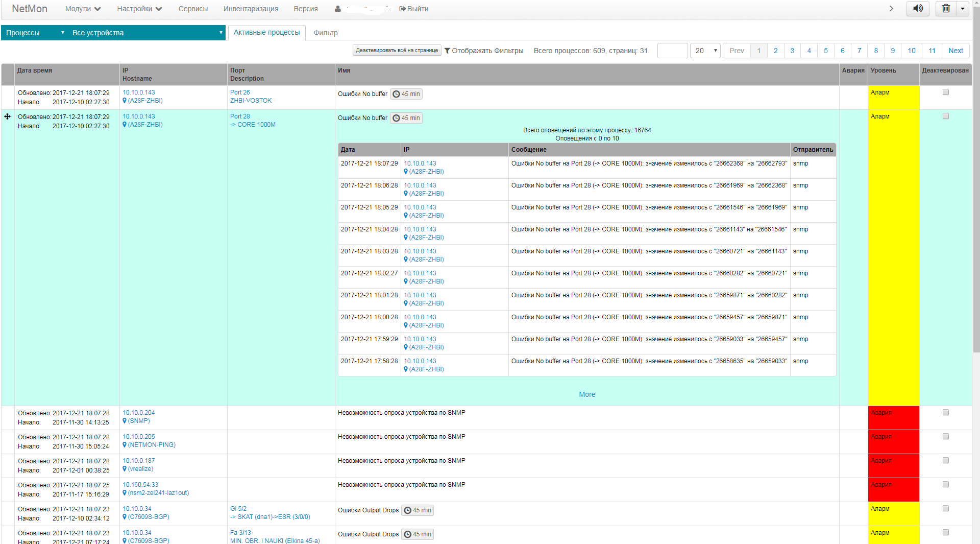The width and height of the screenshot is (980, 544).
Task: Click the page number input field
Action: coord(672,51)
